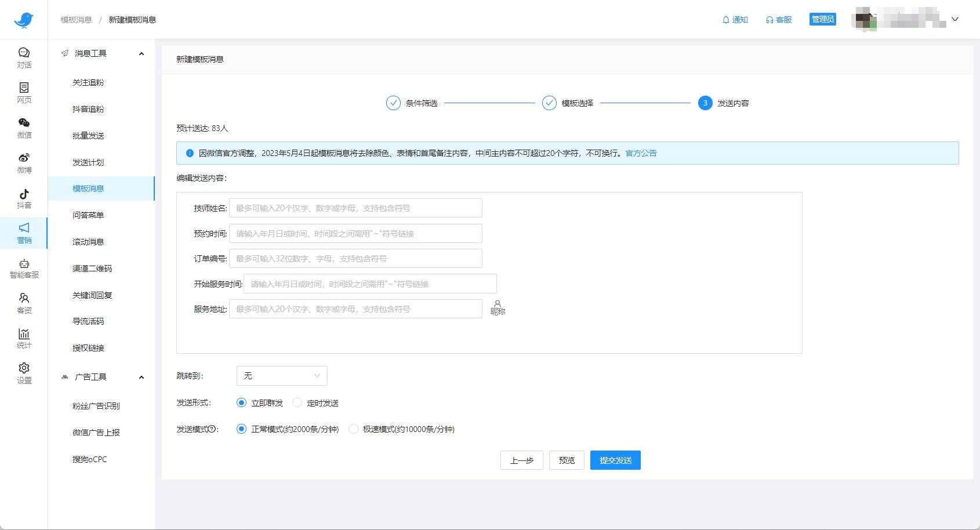Select 正常模式 normal sending mode
This screenshot has height=530, width=980.
(242, 429)
